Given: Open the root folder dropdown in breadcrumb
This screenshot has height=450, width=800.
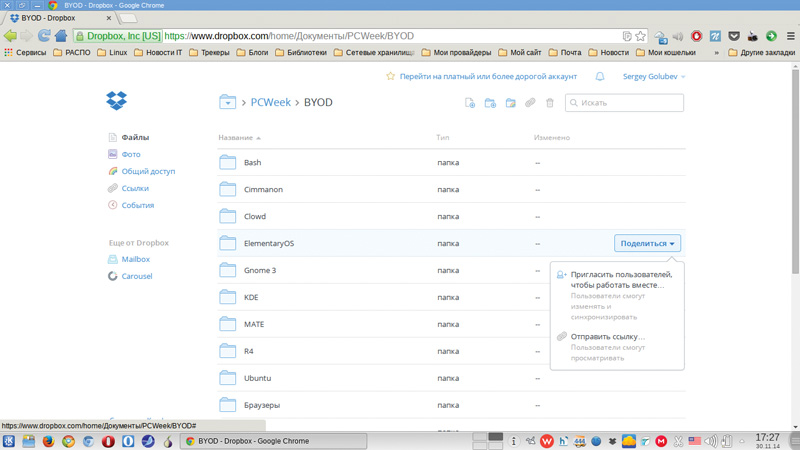Looking at the screenshot, I should (228, 102).
